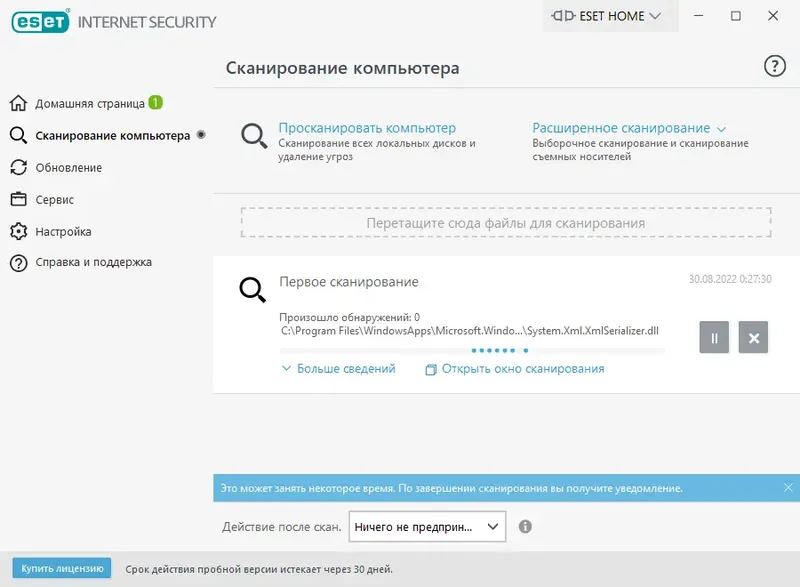
Task: Open the Домашняя страница section
Action: point(88,102)
